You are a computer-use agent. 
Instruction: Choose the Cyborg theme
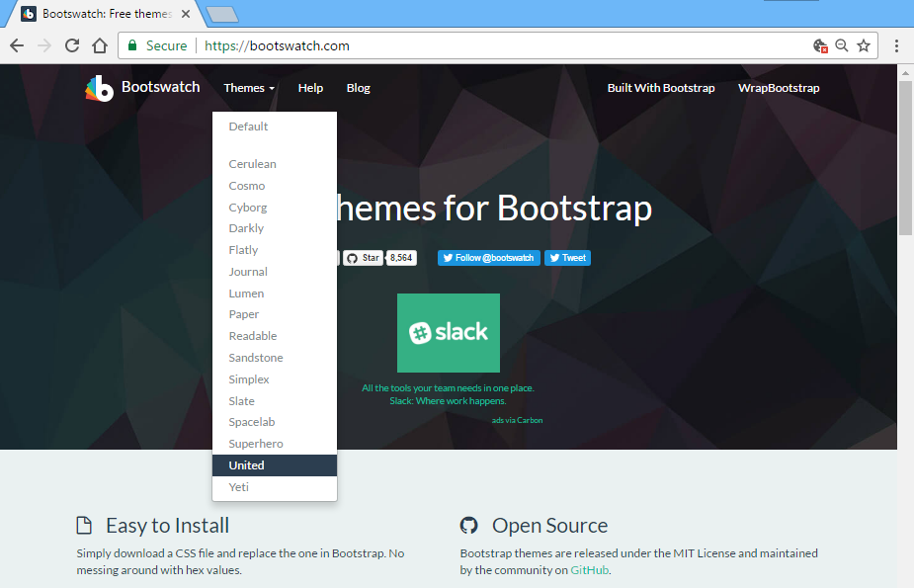click(275, 207)
